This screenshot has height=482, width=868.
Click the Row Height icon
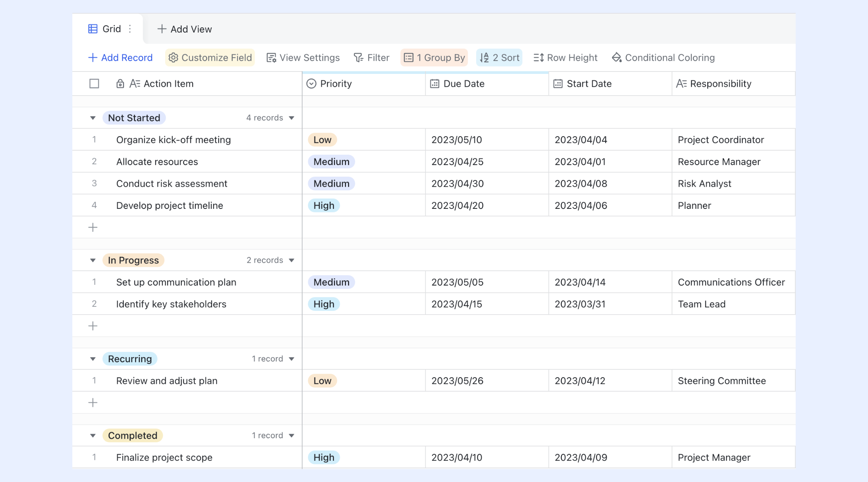coord(538,58)
